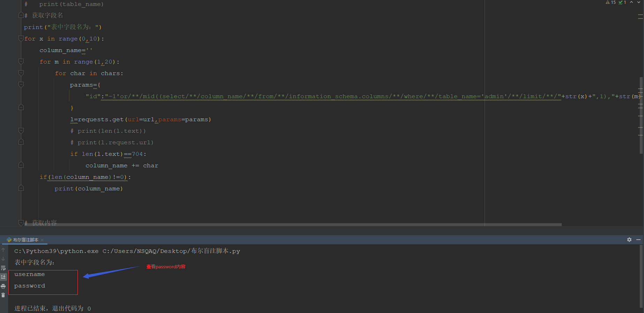This screenshot has width=644, height=313.
Task: Click the Up the Stack Trace arrow
Action: 3,250
